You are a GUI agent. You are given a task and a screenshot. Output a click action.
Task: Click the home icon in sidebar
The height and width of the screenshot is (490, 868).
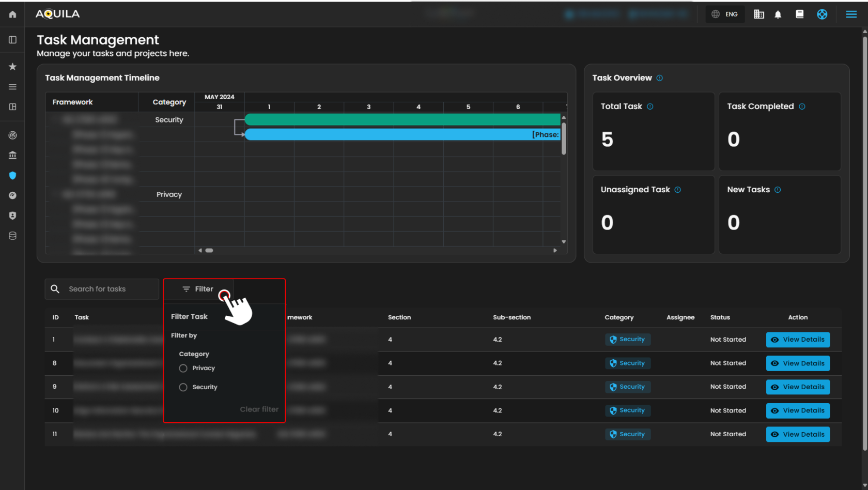[12, 14]
